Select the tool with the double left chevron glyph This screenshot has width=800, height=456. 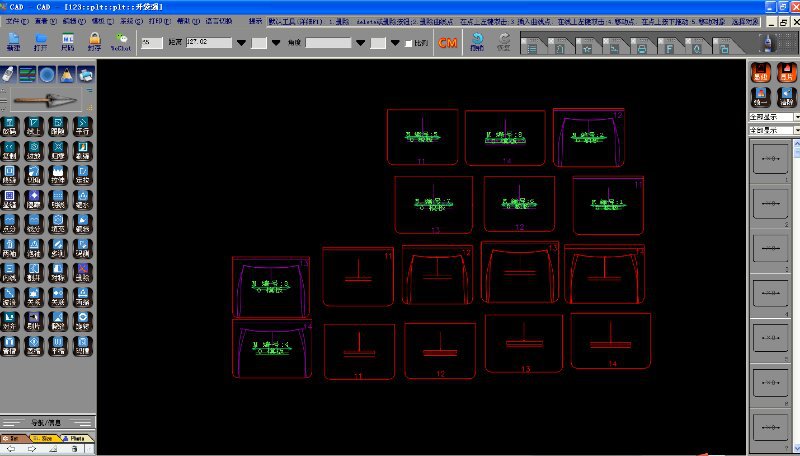(9, 150)
